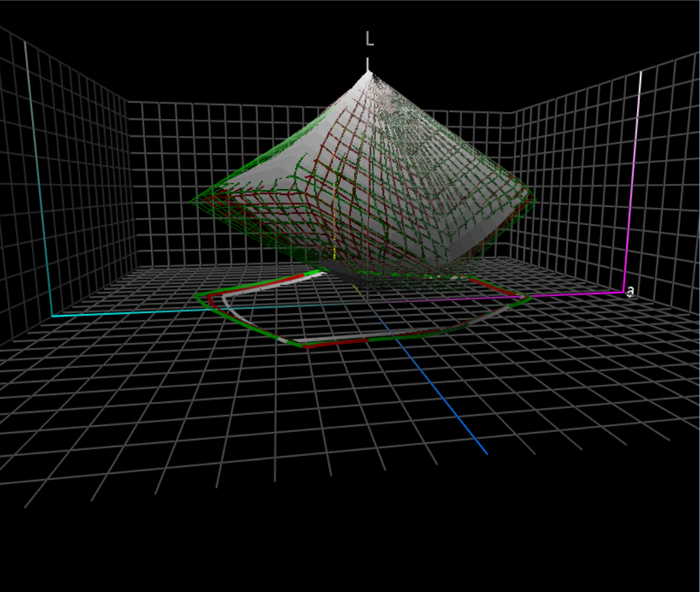The width and height of the screenshot is (700, 592).
Task: Click the magenta vertical line on the right wall
Action: pyautogui.click(x=634, y=171)
